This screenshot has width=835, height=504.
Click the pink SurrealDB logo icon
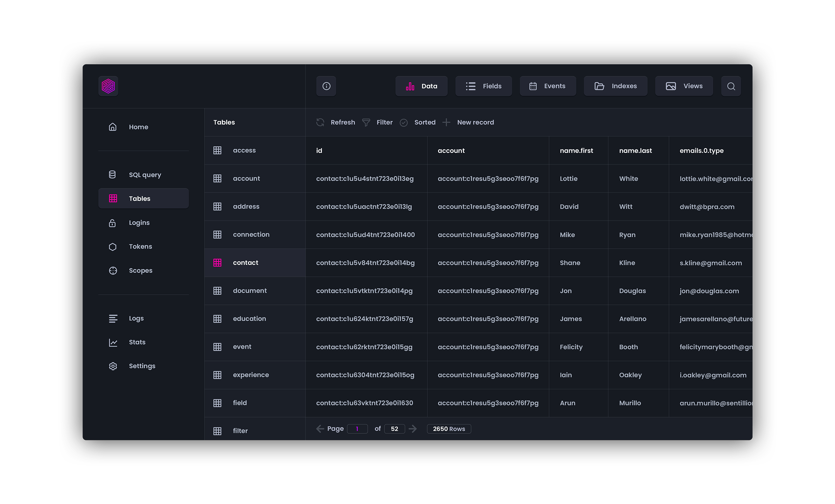coord(108,86)
